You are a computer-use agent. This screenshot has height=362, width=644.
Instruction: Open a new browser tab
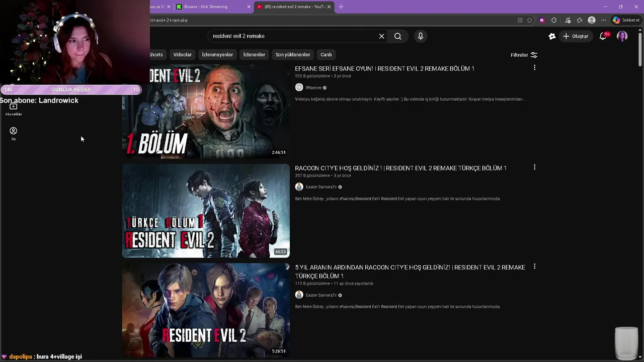click(x=341, y=7)
